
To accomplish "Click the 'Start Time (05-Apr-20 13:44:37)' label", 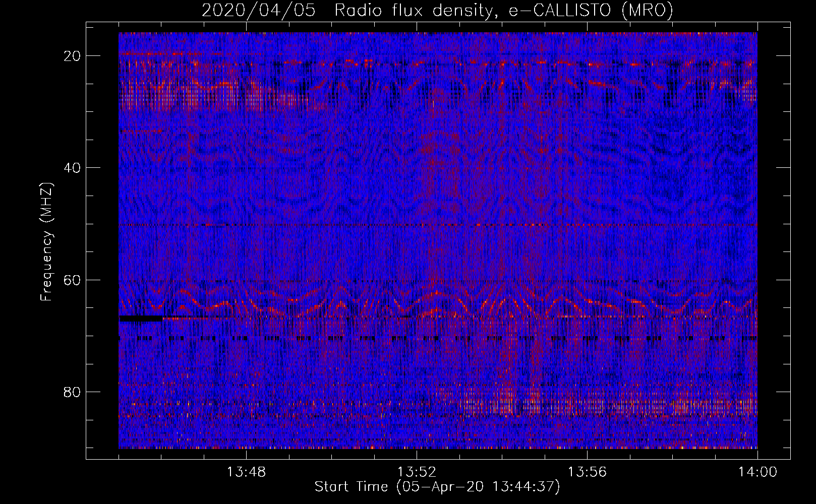I will pyautogui.click(x=437, y=487).
